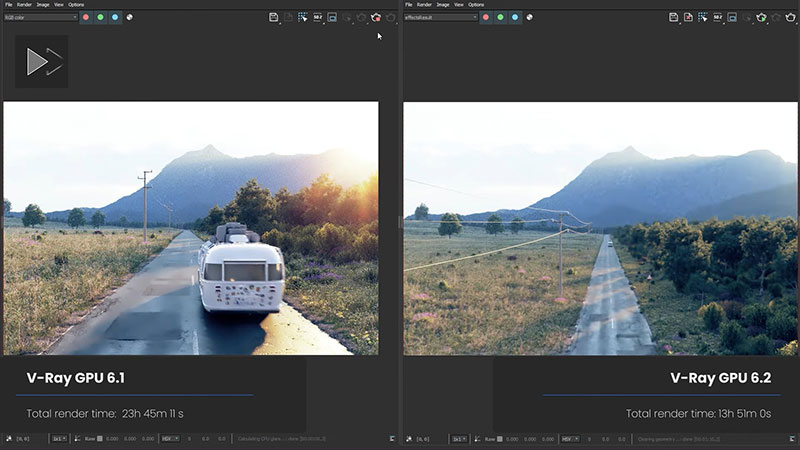Open the HSV dropdown in left status bar
800x450 pixels.
[x=169, y=438]
